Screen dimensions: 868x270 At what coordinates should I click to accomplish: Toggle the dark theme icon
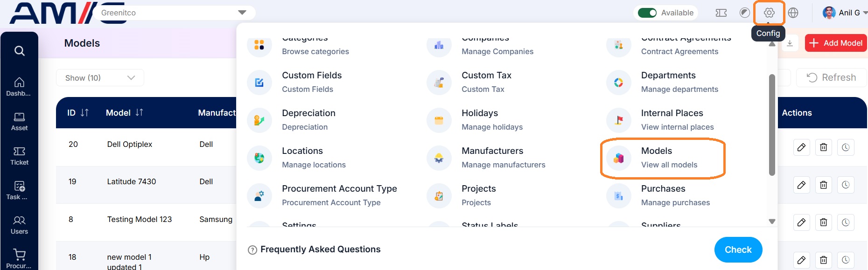click(x=745, y=13)
